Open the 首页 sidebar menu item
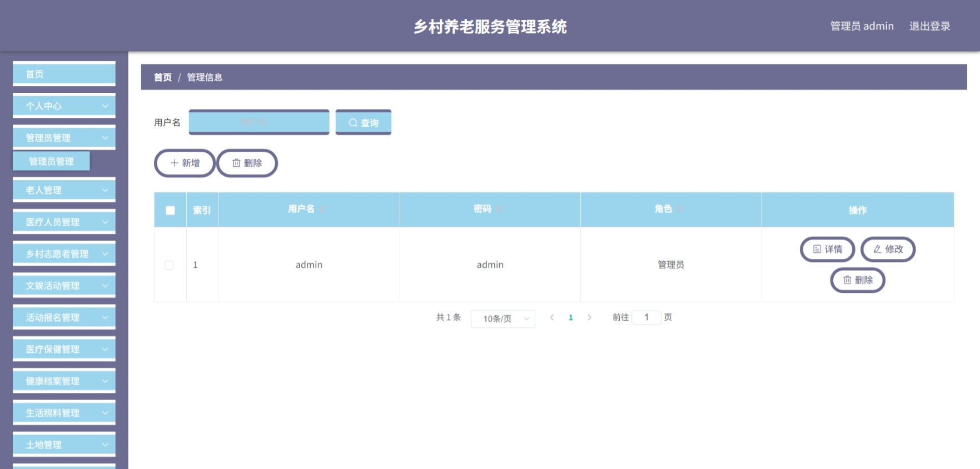980x469 pixels. pos(64,74)
